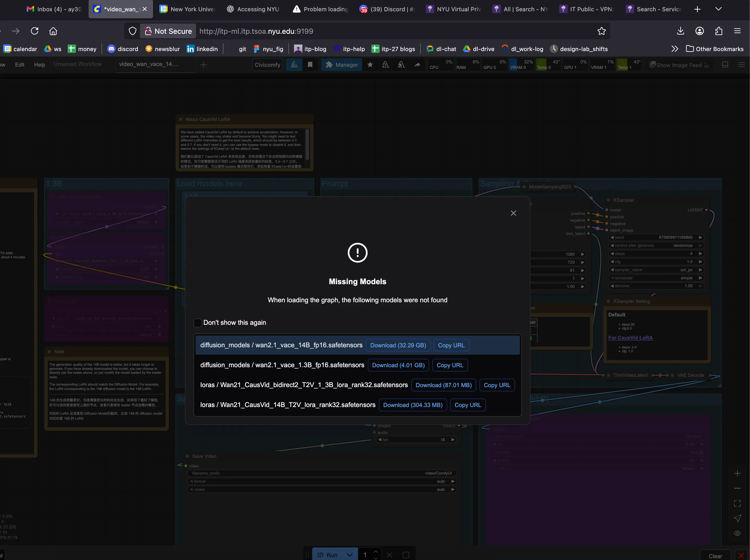Click the bookmark icon next to Civicomfy

(x=310, y=65)
